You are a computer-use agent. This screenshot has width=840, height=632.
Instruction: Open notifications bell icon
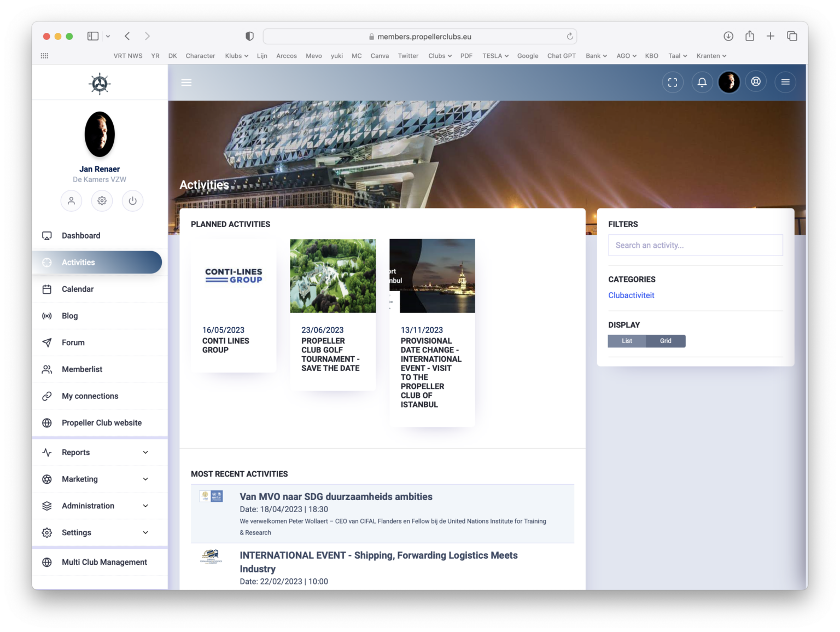702,82
